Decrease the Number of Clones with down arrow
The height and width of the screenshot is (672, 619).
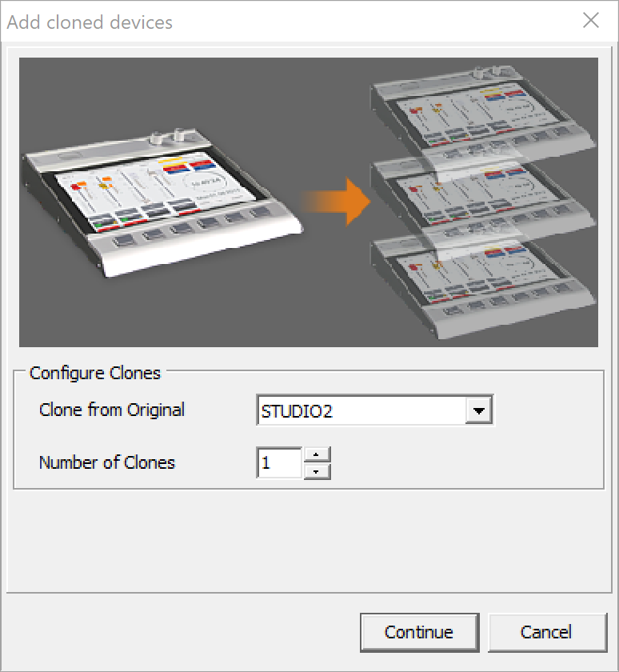[317, 471]
